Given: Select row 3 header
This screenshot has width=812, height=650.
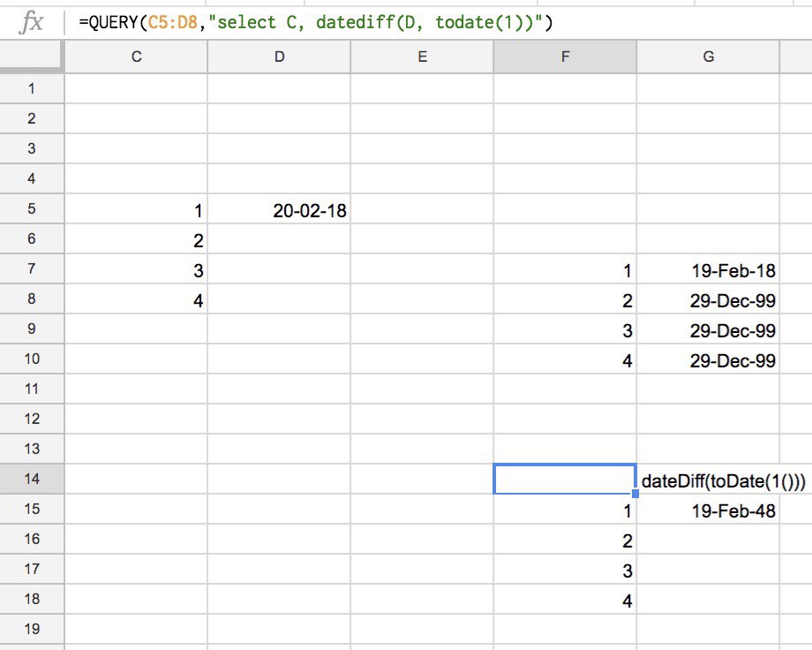Looking at the screenshot, I should pyautogui.click(x=32, y=148).
